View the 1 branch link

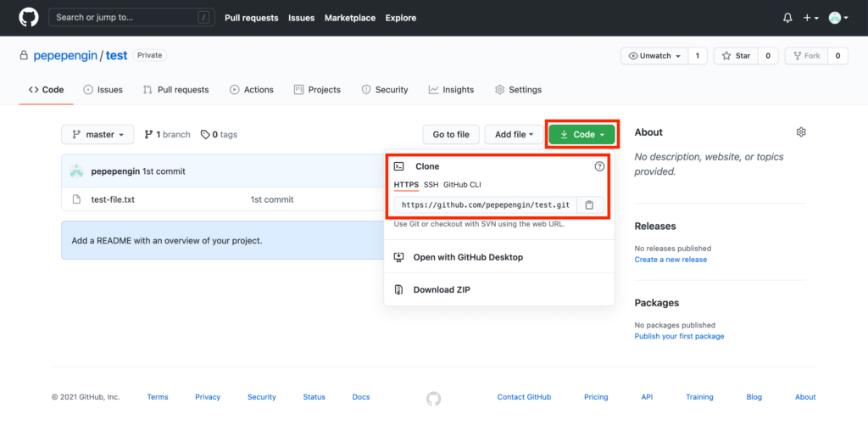coord(167,135)
